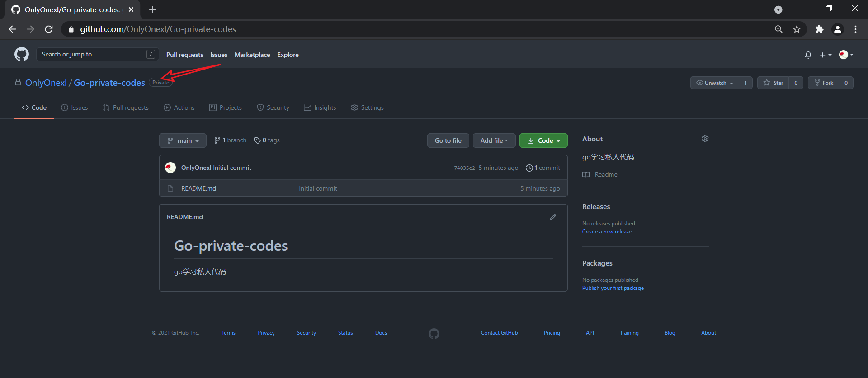Open the green Code download dropdown
The height and width of the screenshot is (378, 868).
[543, 140]
